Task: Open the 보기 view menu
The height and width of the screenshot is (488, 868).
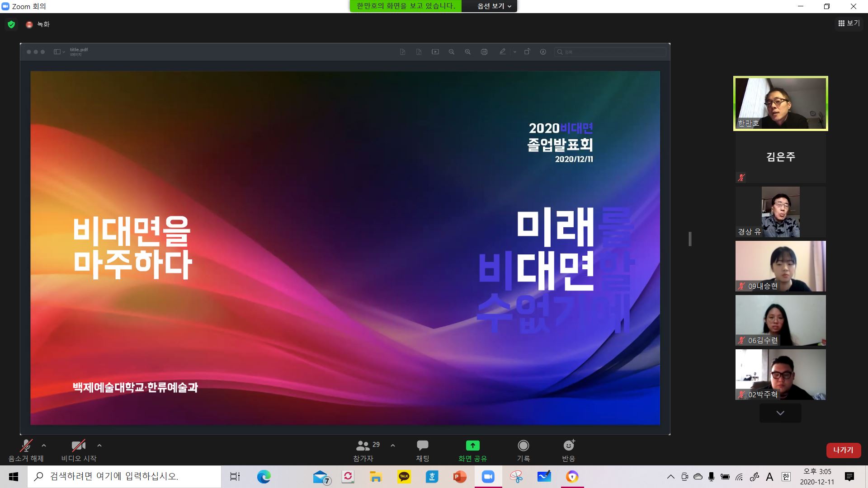Action: (849, 23)
